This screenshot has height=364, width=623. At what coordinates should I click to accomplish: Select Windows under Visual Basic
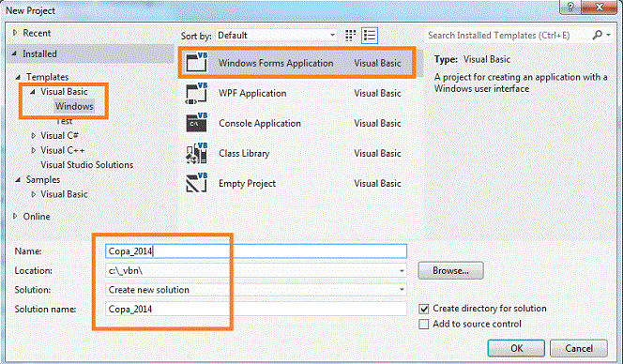74,107
